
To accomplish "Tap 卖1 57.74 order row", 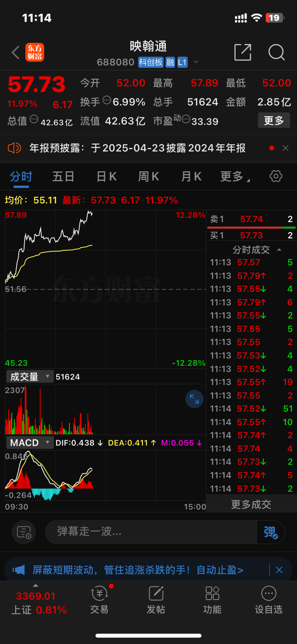I will [251, 219].
